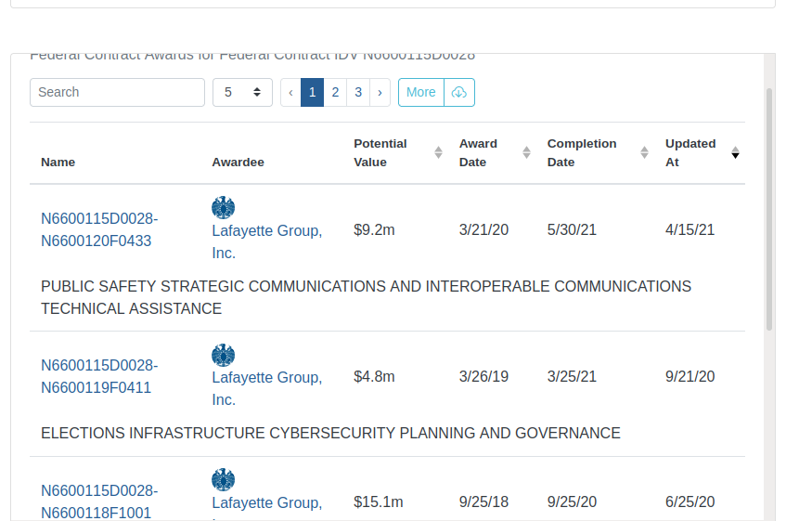Screen dimensions: 812x521
Task: Open Lafayette Group link in $15.1m row
Action: (266, 502)
